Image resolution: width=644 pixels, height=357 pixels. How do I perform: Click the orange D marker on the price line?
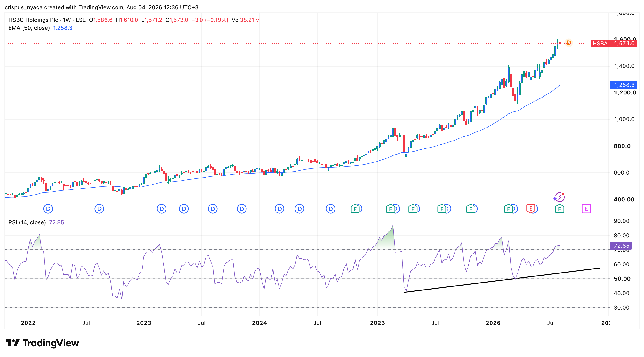click(x=569, y=43)
